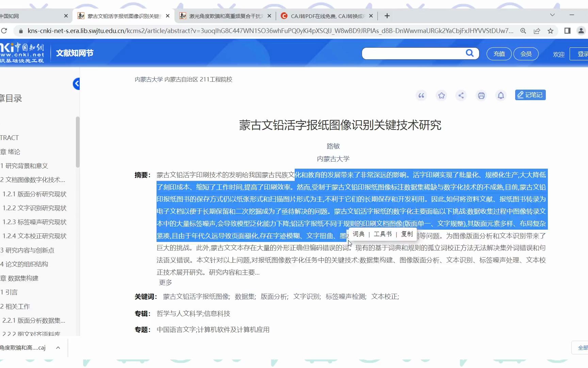This screenshot has height=368, width=588.
Task: Click the sidebar table-of-contents scrollbar
Action: (x=78, y=142)
